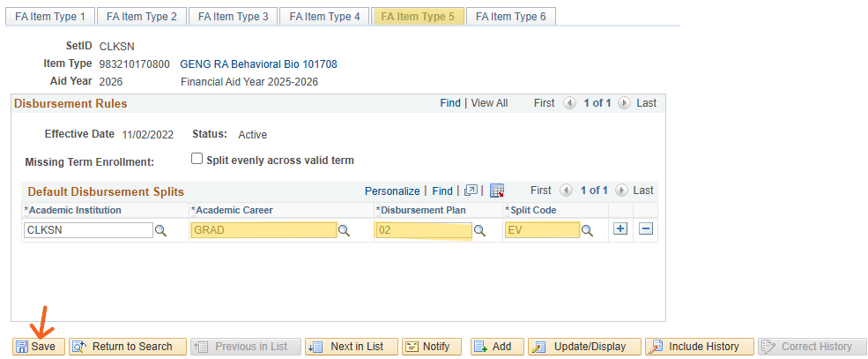The height and width of the screenshot is (359, 868).
Task: Open the Personalize grid link
Action: tap(392, 191)
